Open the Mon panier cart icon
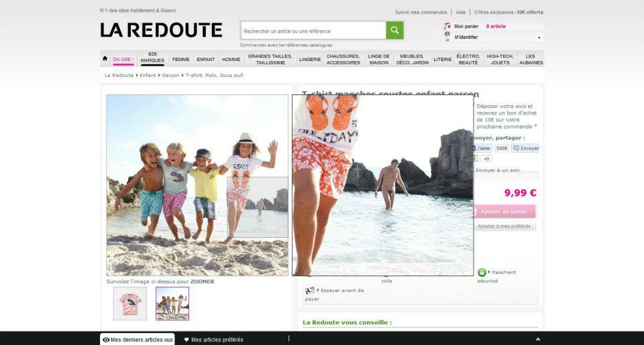644x345 pixels. click(x=447, y=26)
